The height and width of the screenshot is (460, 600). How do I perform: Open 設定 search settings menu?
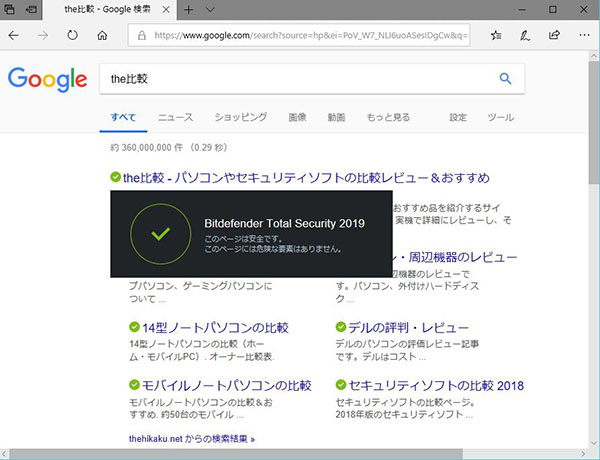click(x=458, y=117)
